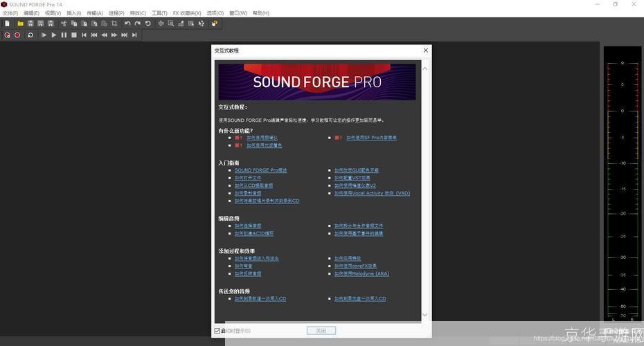Click the Cut scissors icon
This screenshot has width=644, height=346.
click(64, 24)
